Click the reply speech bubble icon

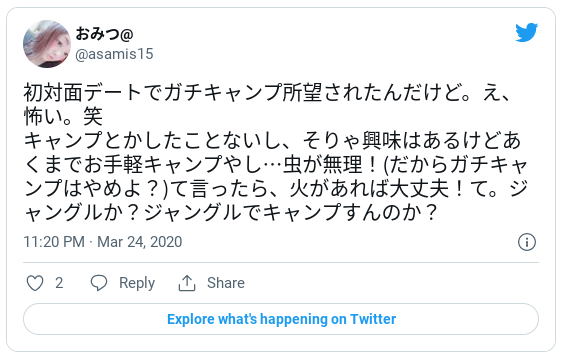coord(99,283)
